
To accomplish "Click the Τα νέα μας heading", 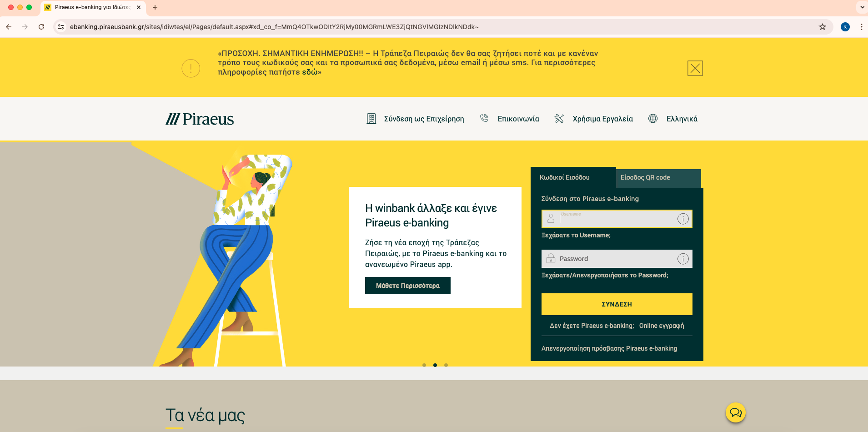I will (205, 415).
